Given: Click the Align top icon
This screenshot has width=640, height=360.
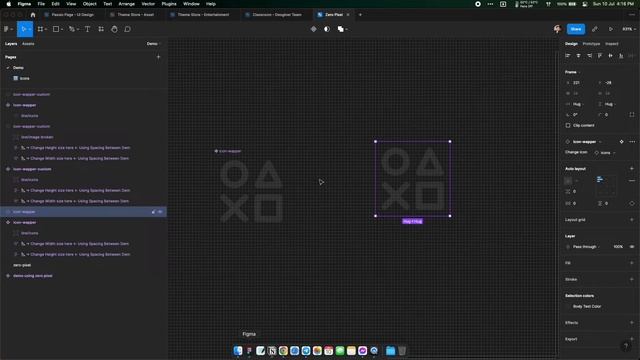Looking at the screenshot, I should (x=600, y=56).
